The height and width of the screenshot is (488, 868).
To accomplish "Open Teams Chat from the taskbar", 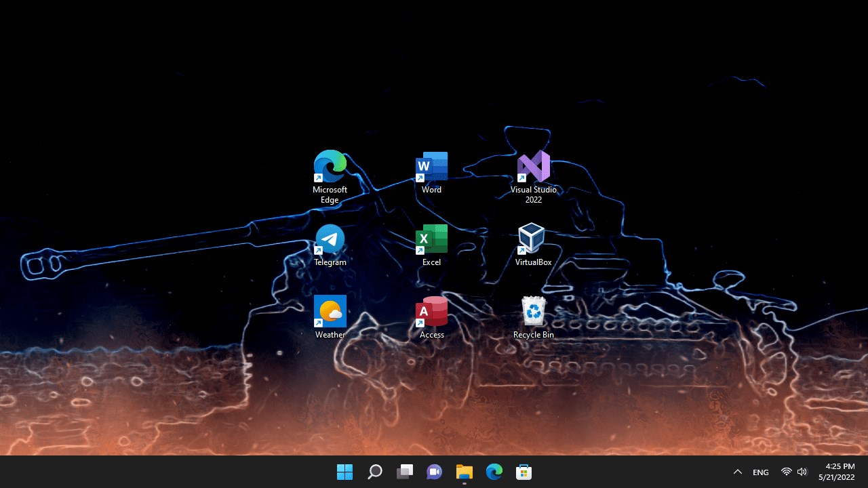I will [x=434, y=471].
